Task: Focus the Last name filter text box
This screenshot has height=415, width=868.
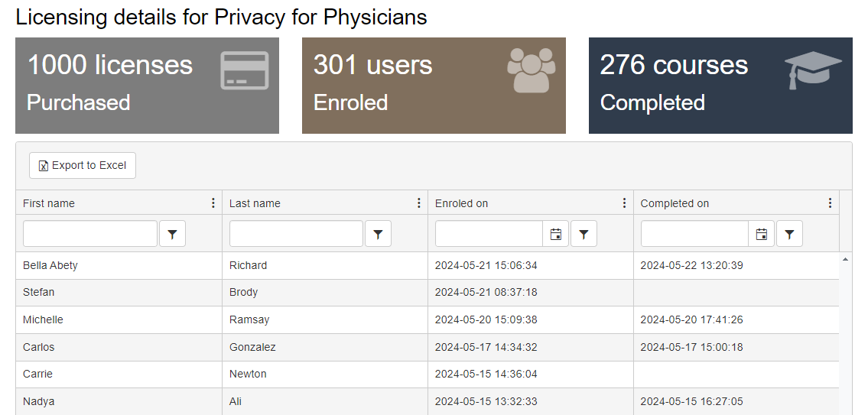Action: 296,235
